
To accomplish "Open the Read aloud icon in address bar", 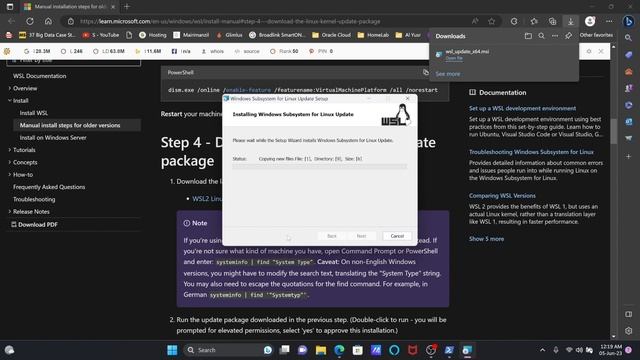I will [x=475, y=21].
